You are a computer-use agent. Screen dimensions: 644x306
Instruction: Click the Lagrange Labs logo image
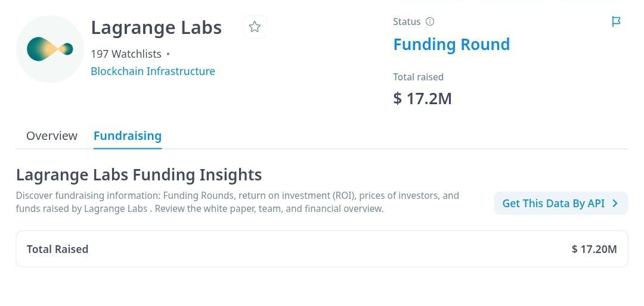point(49,49)
